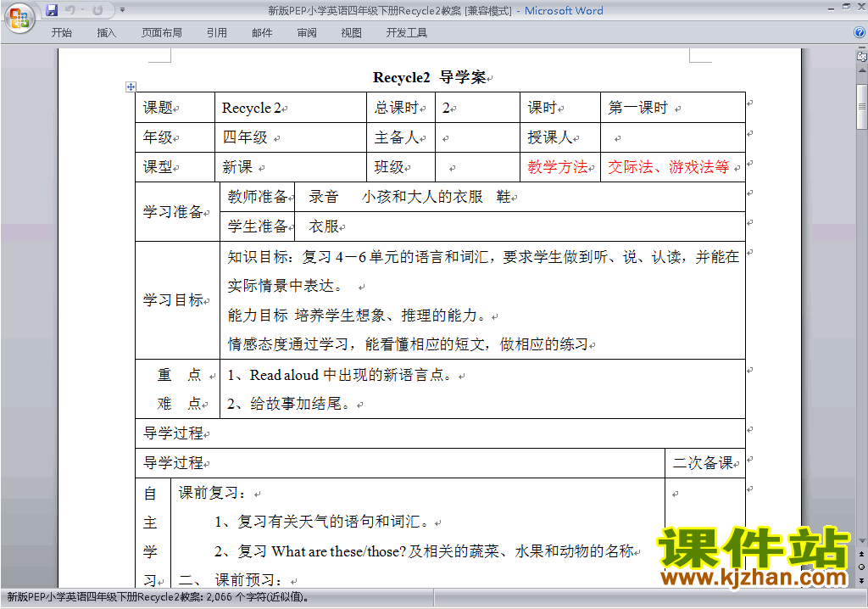Viewport: 868px width, 609px height.
Task: Click the Previous Page double-arrow button
Action: (x=862, y=554)
